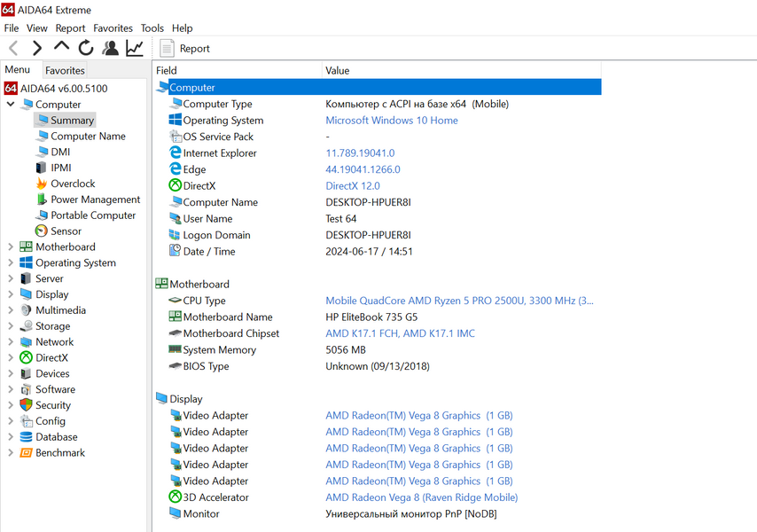Open the Microsoft Windows 10 Home link
Viewport: 757px width, 532px height.
click(392, 121)
